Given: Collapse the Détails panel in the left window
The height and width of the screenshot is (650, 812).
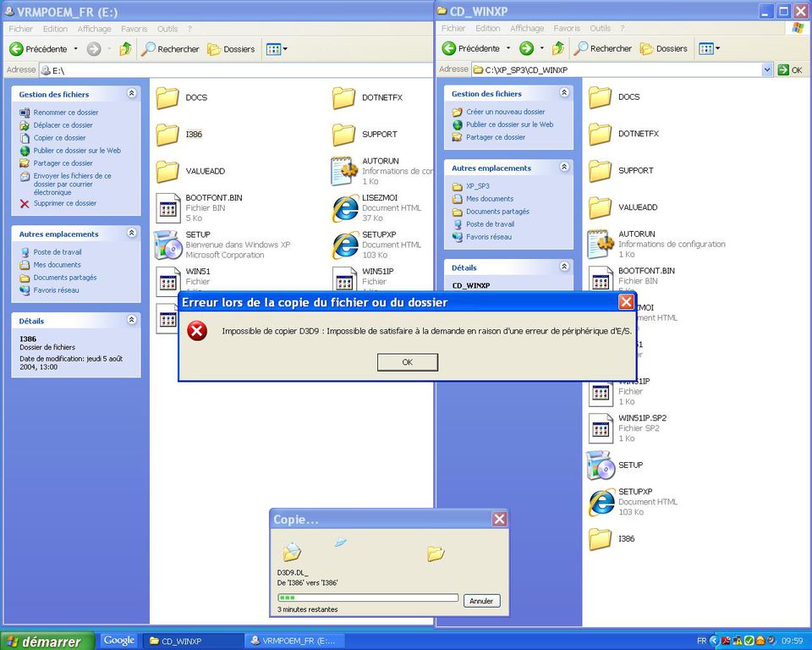Looking at the screenshot, I should coord(131,320).
